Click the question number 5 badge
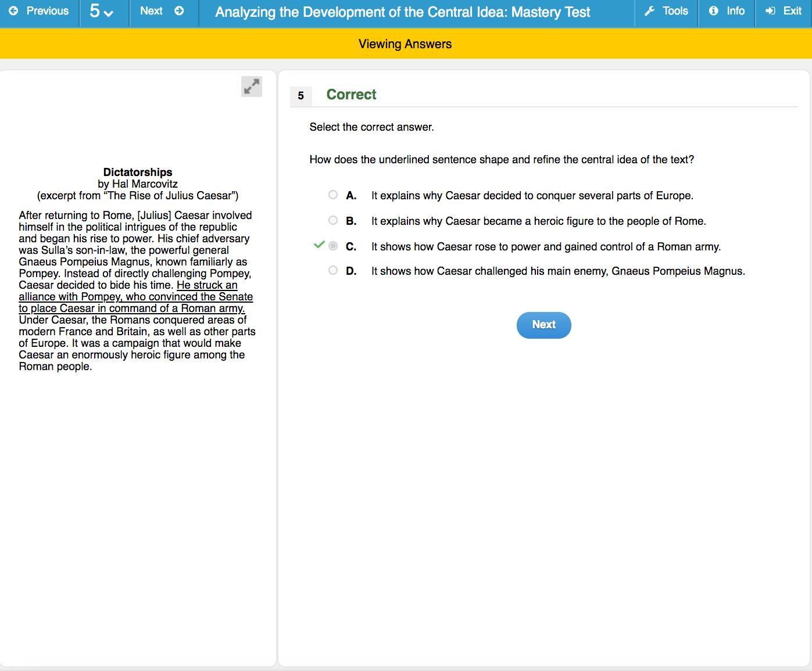Image resolution: width=812 pixels, height=671 pixels. (x=301, y=96)
